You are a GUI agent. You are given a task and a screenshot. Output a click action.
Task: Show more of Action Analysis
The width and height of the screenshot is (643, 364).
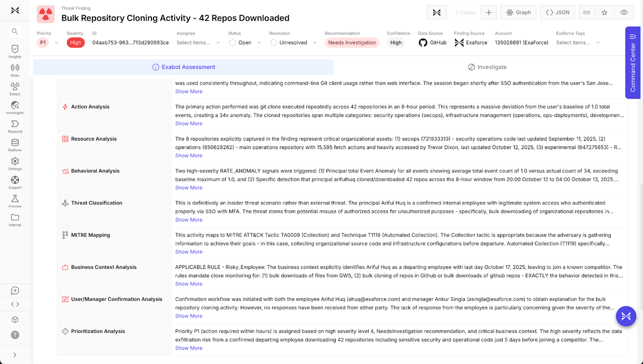[x=189, y=123]
